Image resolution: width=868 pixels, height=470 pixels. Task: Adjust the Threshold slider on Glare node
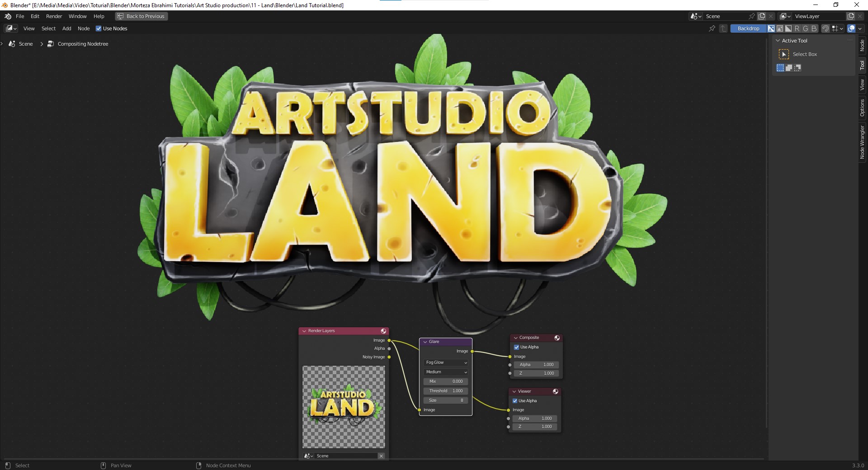[445, 391]
